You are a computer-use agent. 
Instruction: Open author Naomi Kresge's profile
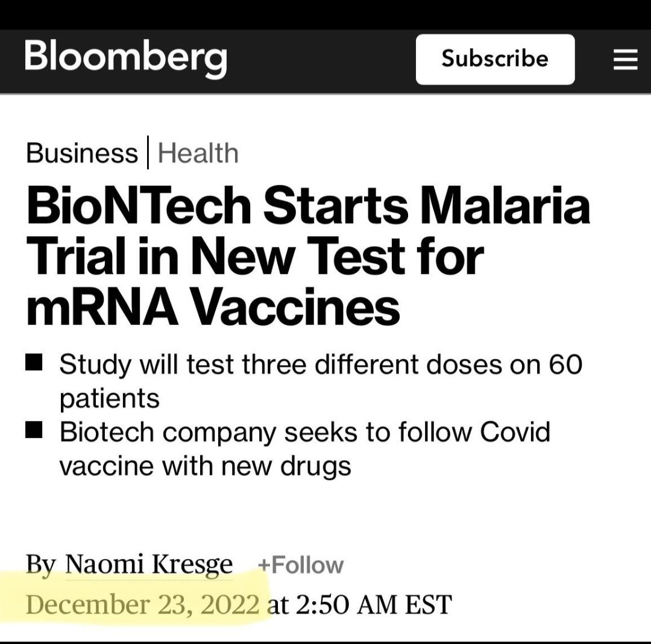pos(148,564)
